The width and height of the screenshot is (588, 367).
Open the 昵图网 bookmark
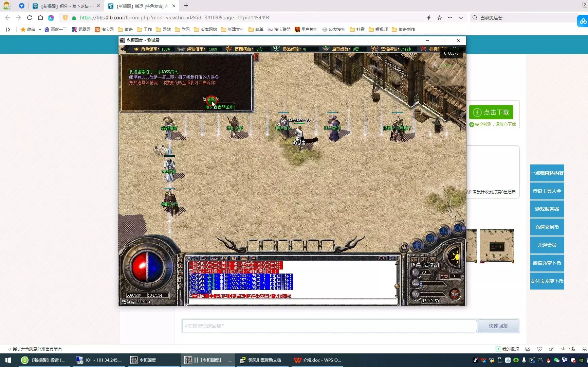tap(81, 30)
